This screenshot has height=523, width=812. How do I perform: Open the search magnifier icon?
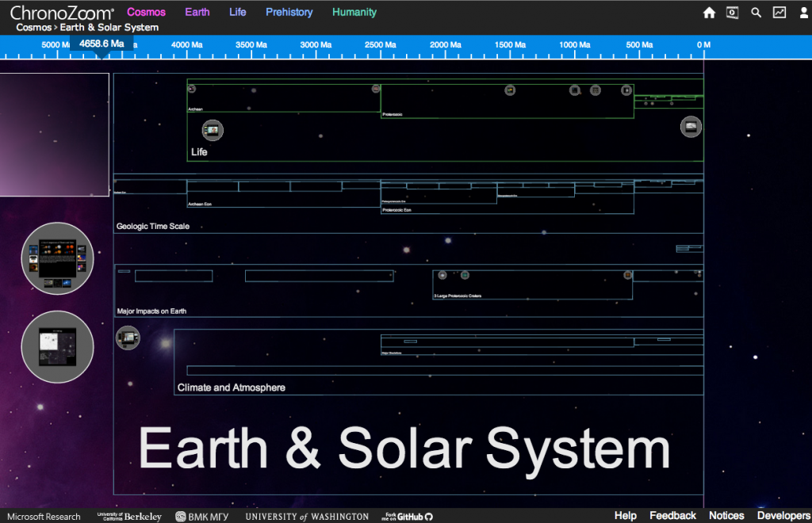point(756,13)
